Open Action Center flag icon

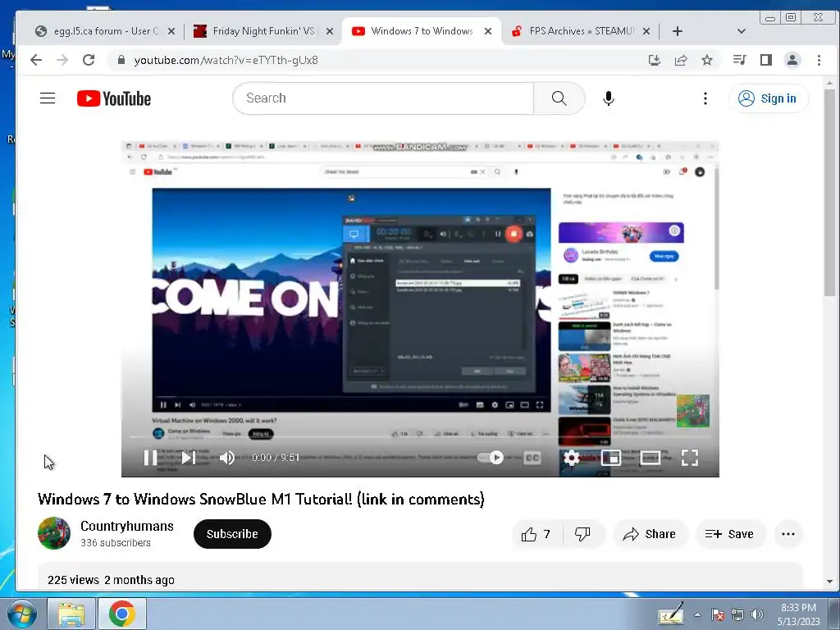(x=718, y=614)
